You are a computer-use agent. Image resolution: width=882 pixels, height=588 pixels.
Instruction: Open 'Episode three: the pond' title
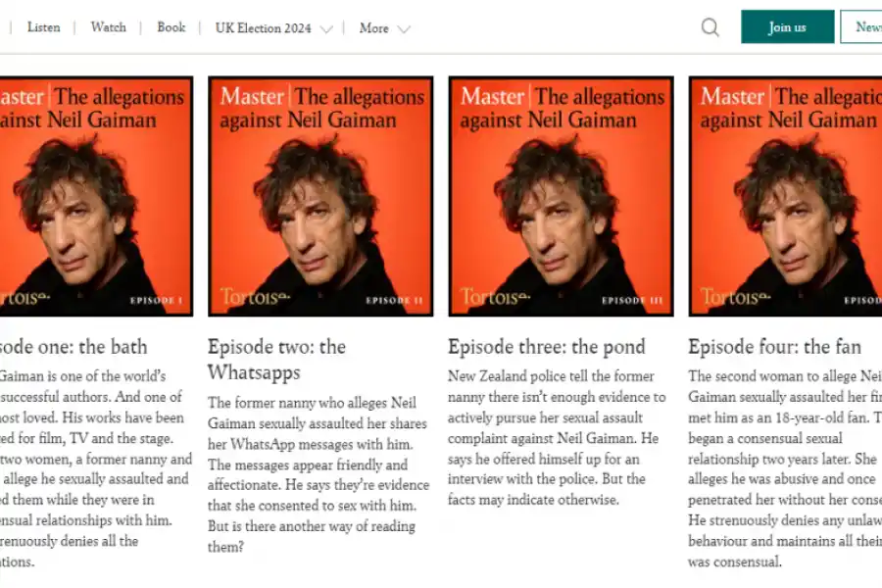pyautogui.click(x=546, y=347)
